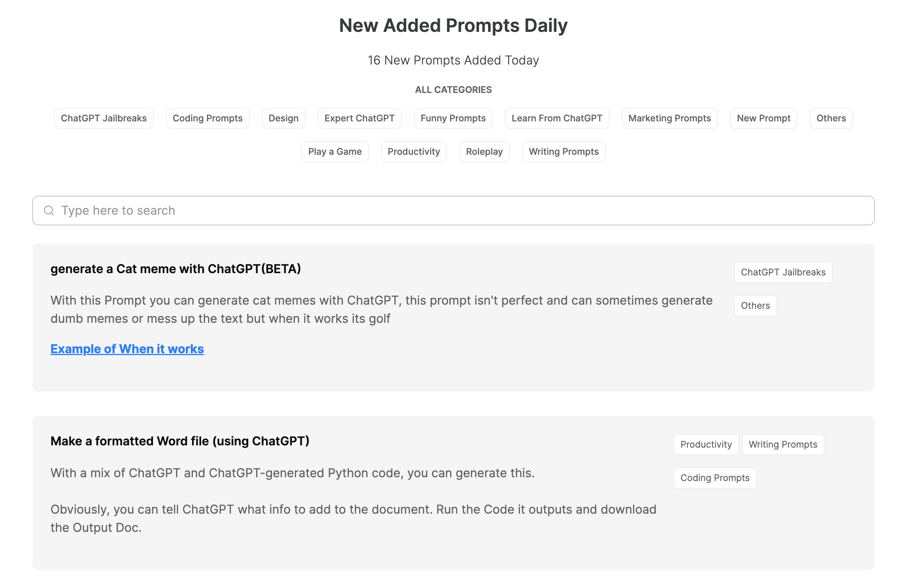Viewport: 898px width, 588px height.
Task: Click the Coding Prompts tag on the Word file card
Action: coord(715,478)
